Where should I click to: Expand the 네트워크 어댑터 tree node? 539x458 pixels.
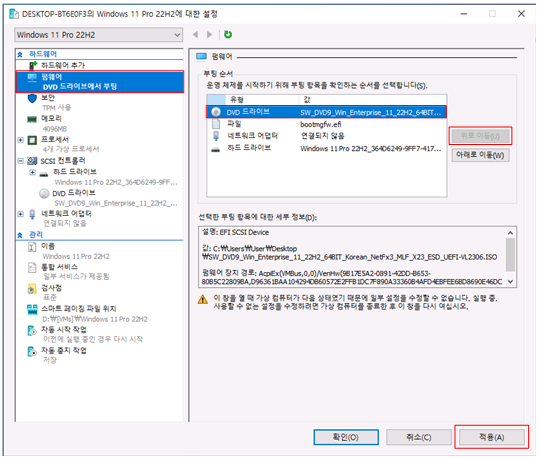coord(21,214)
